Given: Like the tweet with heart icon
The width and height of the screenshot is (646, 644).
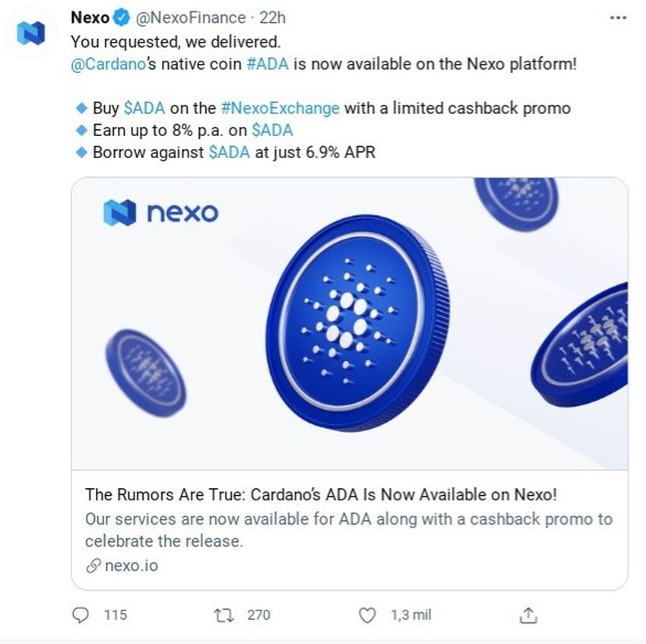Looking at the screenshot, I should pyautogui.click(x=367, y=615).
